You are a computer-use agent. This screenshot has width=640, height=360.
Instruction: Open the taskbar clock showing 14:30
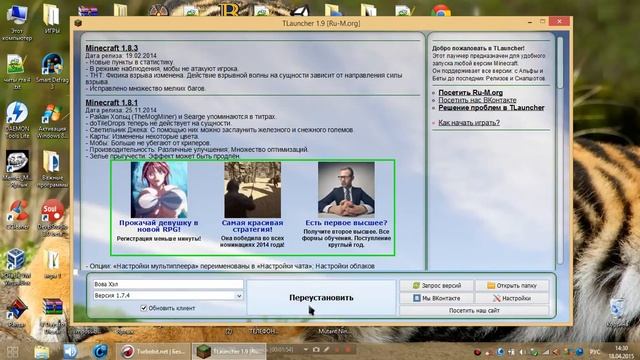[620, 352]
